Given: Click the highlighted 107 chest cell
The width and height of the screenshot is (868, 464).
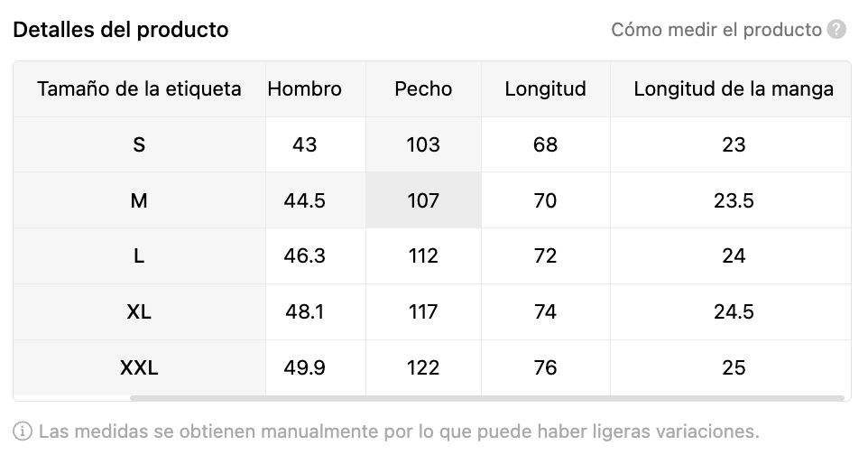Looking at the screenshot, I should 423,200.
